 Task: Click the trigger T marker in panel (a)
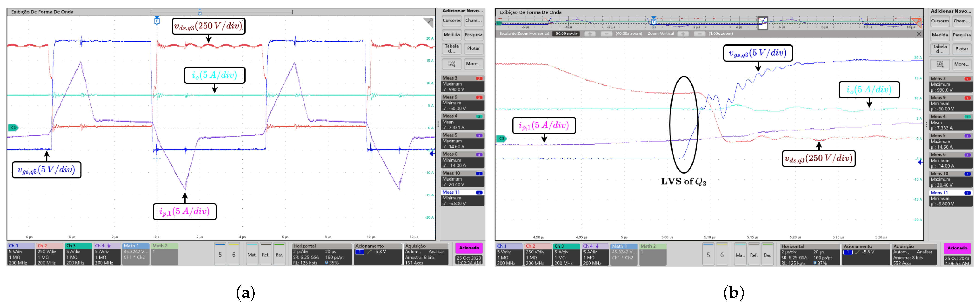157,21
